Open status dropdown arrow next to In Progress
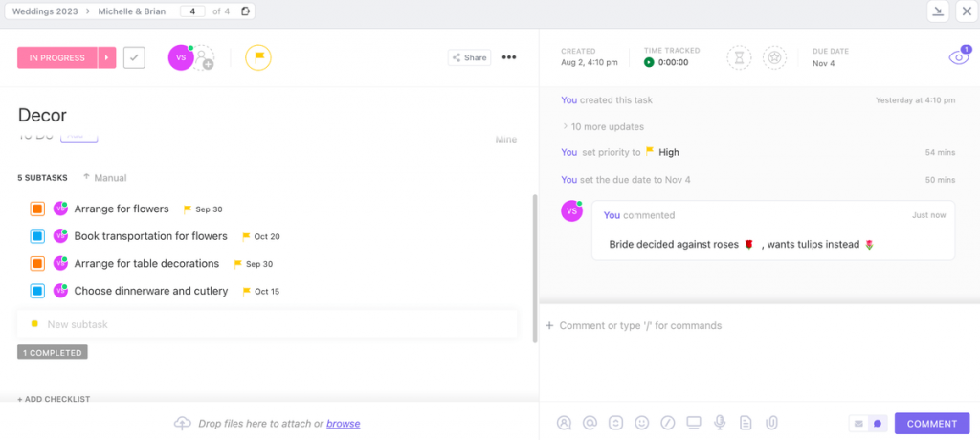Screen dimensions: 980x440 (106, 57)
